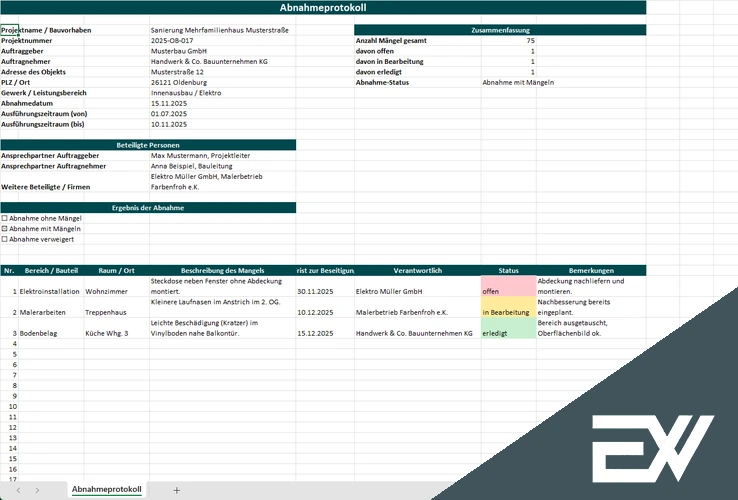Select the 'Abnahmeprotokoll' title banner cell
This screenshot has width=738, height=500.
tap(323, 8)
